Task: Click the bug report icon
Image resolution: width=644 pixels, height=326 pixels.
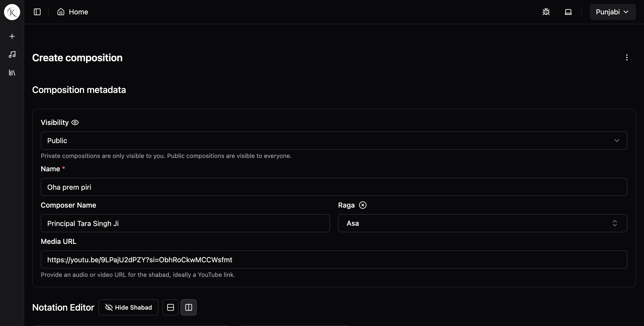Action: [546, 12]
